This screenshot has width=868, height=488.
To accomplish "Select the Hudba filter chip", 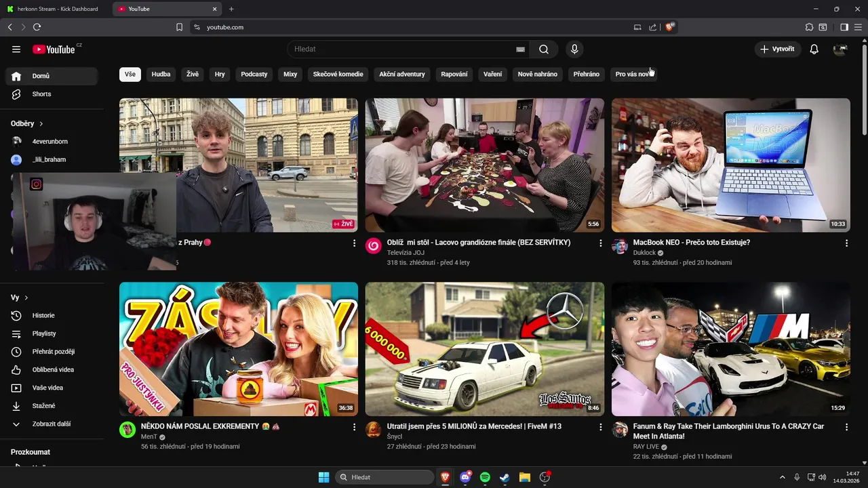I will 161,74.
